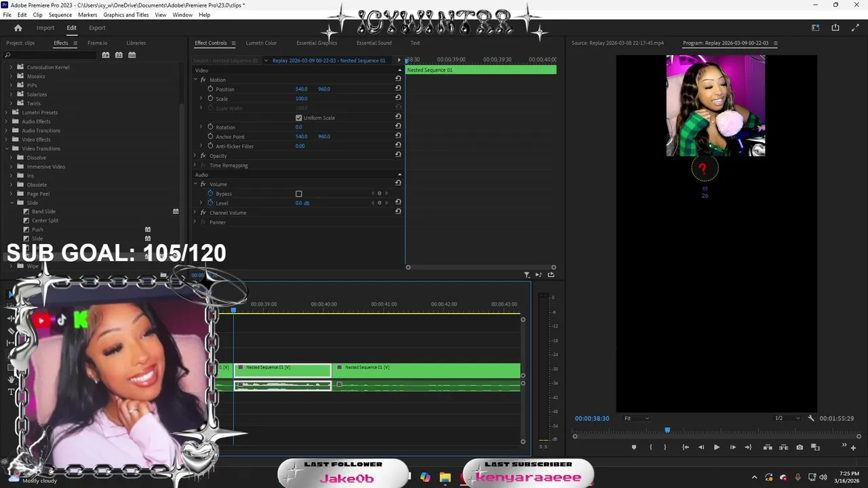Click the Home icon in the workspace bar
Viewport: 868px width, 488px height.
18,28
